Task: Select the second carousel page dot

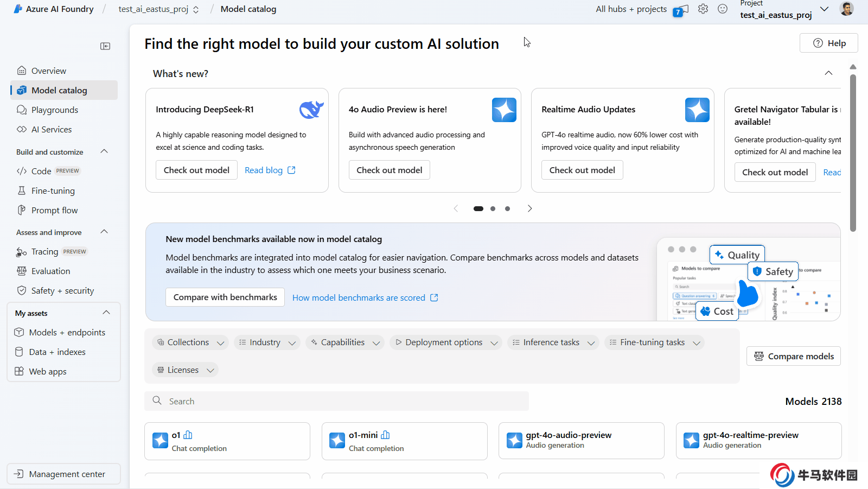Action: [493, 208]
